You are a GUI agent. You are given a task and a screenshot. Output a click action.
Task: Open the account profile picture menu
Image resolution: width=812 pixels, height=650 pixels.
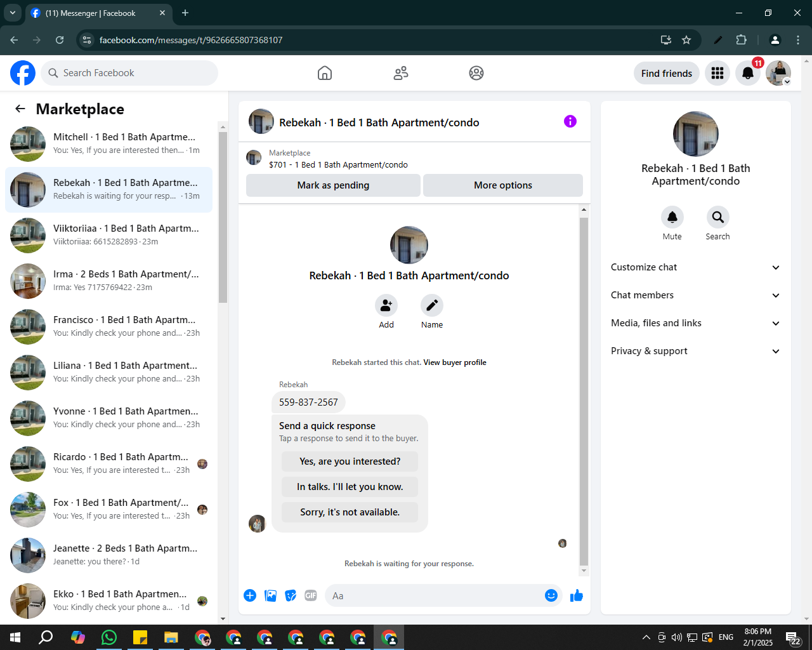(778, 73)
